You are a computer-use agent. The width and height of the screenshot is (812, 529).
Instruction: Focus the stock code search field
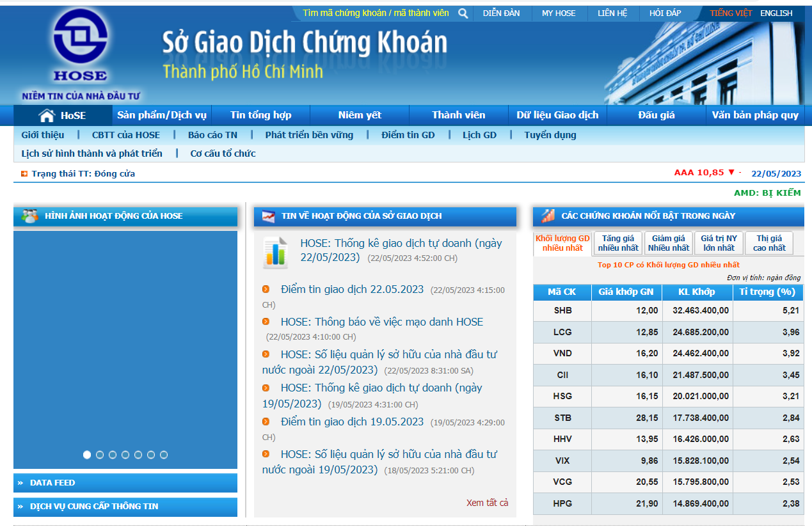click(376, 13)
